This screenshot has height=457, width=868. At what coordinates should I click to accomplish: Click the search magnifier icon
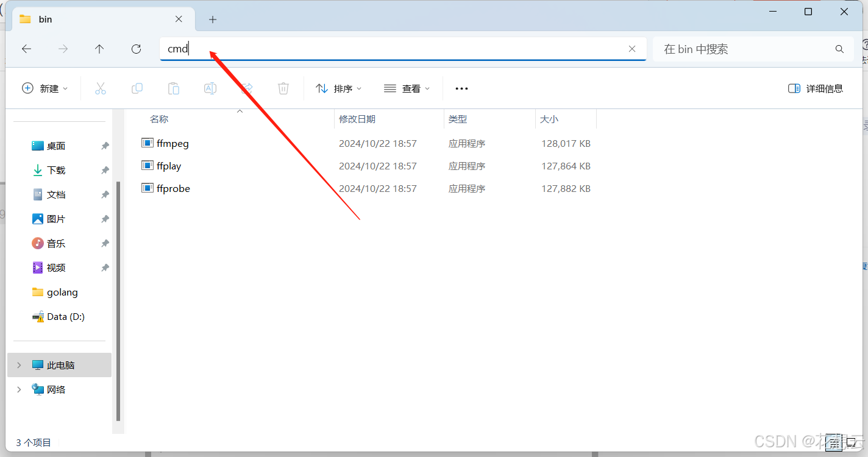pyautogui.click(x=839, y=49)
